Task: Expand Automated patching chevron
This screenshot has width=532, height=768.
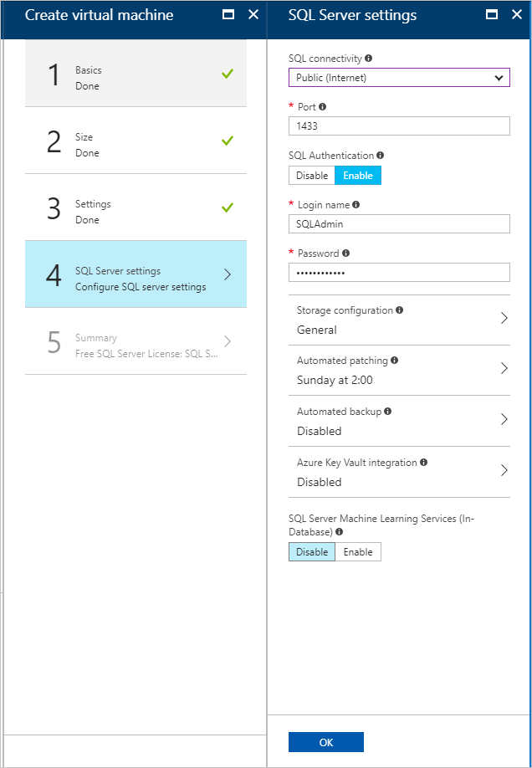Action: pos(504,368)
